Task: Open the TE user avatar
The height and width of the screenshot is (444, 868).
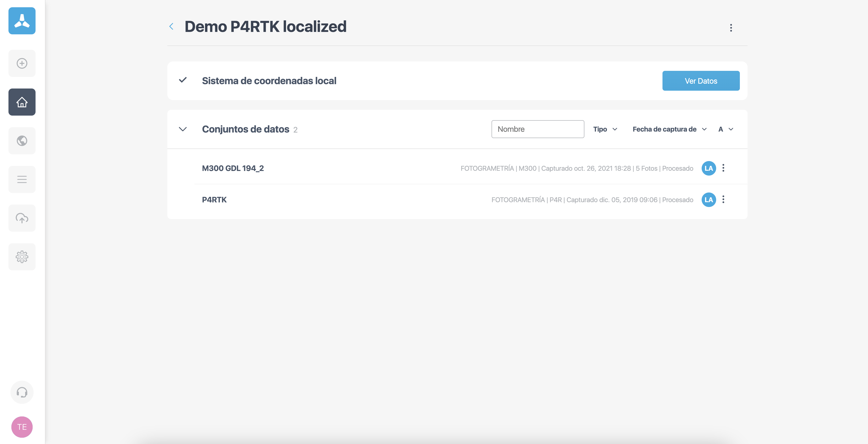Action: [x=22, y=427]
